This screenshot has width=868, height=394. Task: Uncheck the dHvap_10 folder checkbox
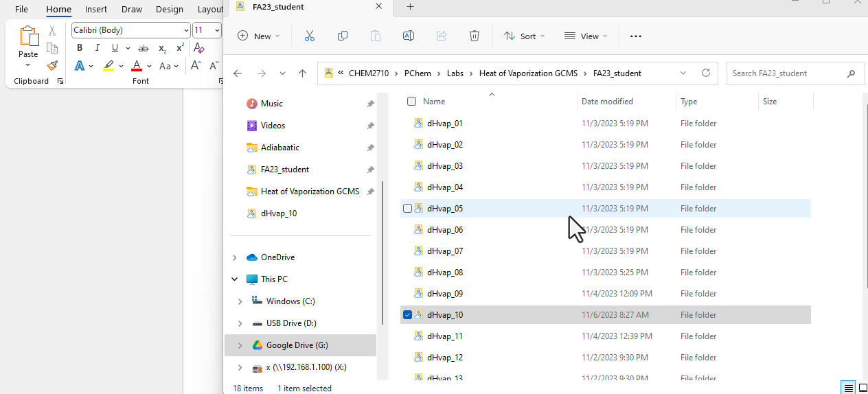[x=408, y=315]
